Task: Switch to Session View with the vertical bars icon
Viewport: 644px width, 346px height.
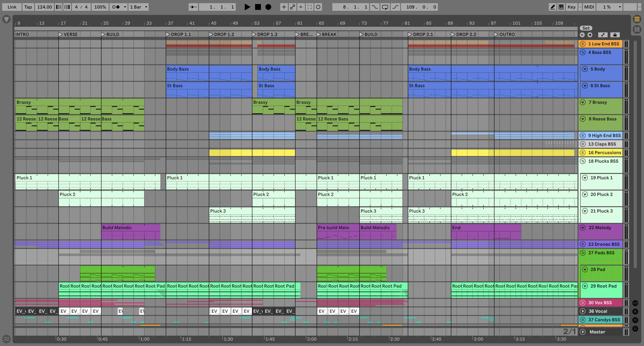Action: coord(637,29)
